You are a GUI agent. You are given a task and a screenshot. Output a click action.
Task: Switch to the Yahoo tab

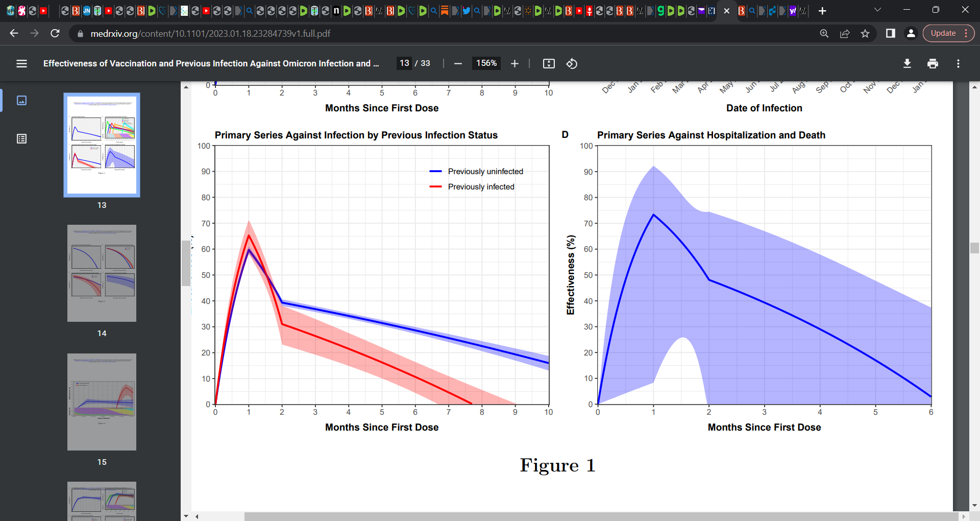coord(793,11)
